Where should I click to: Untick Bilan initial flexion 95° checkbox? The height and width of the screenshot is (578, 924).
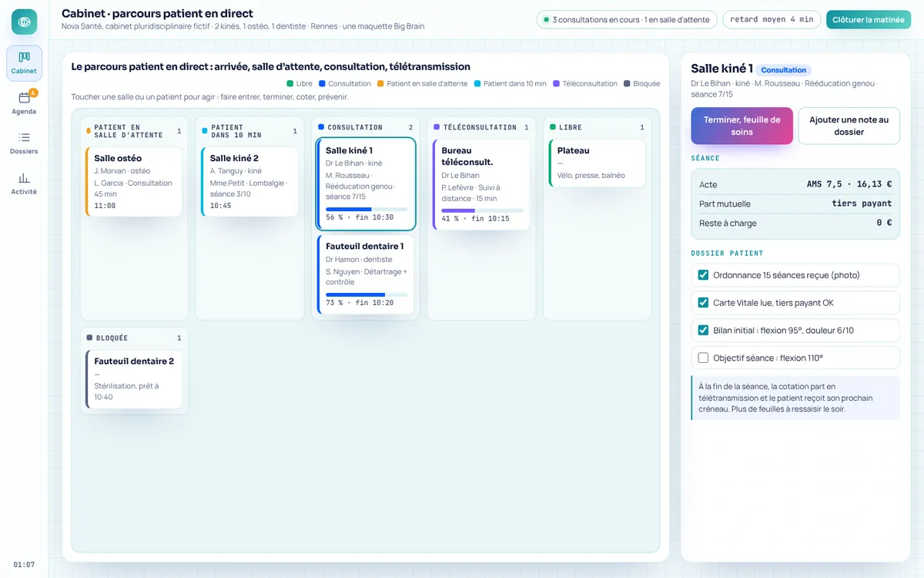click(703, 331)
